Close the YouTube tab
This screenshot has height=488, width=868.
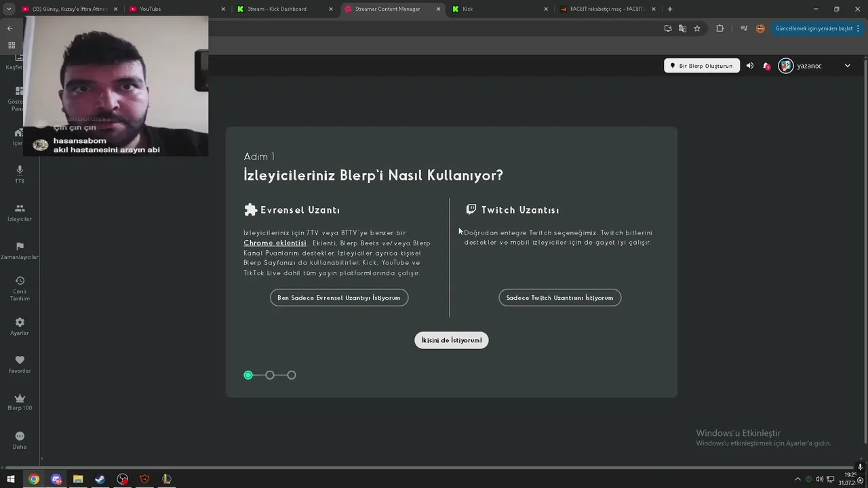(x=223, y=9)
